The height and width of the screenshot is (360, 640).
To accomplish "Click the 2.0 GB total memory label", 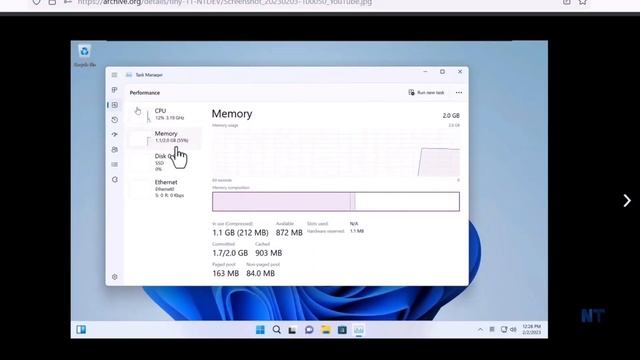I will tap(451, 116).
